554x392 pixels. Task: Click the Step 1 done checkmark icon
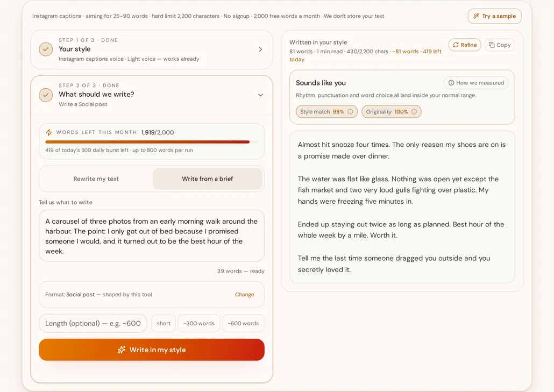[x=46, y=49]
